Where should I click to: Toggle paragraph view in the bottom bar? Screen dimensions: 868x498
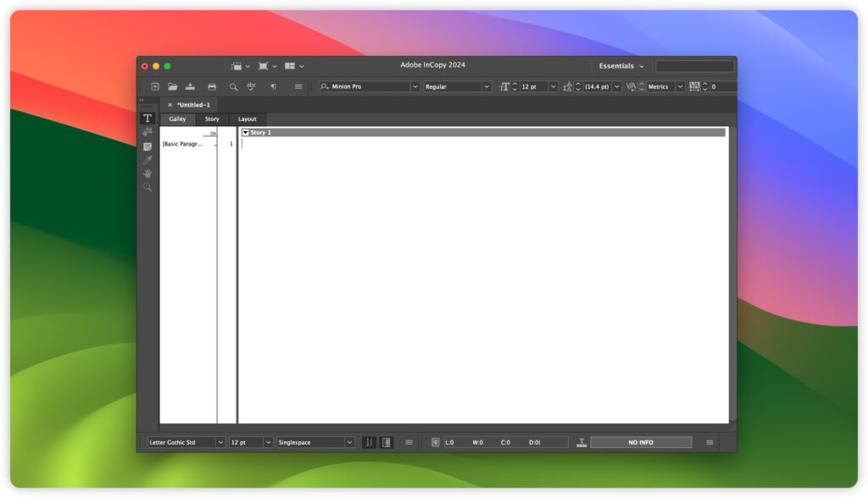click(370, 441)
